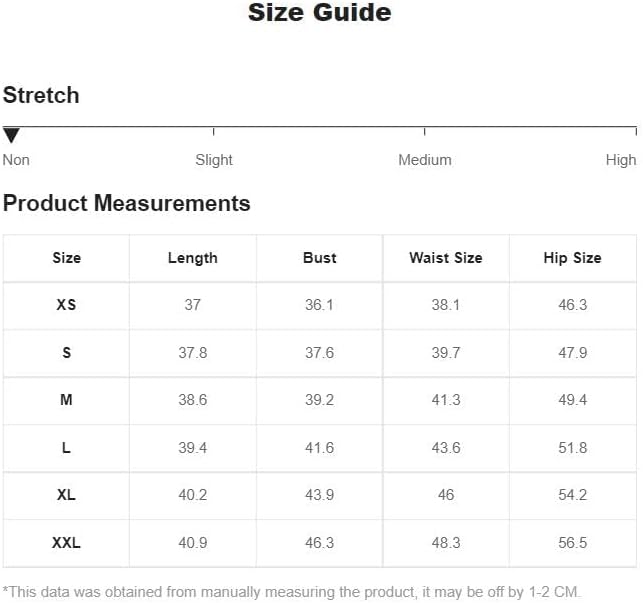Viewport: 643px width, 603px height.
Task: Click the 'Product Measurements' heading
Action: point(127,204)
